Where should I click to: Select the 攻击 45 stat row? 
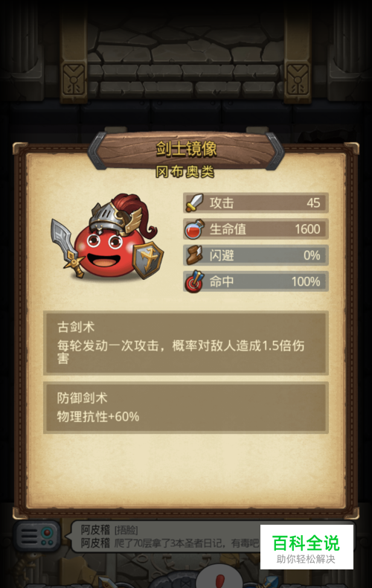point(255,203)
